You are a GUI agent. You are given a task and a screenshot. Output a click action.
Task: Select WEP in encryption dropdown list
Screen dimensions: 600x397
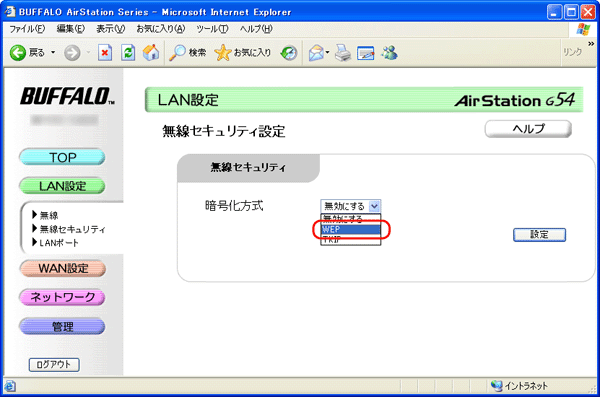(x=351, y=229)
